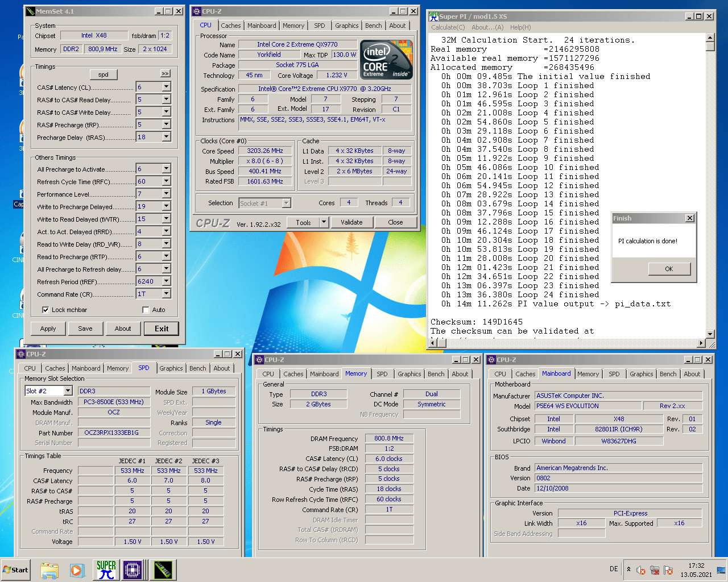
Task: Switch to Bench tab in top CPU-Z
Action: 374,26
